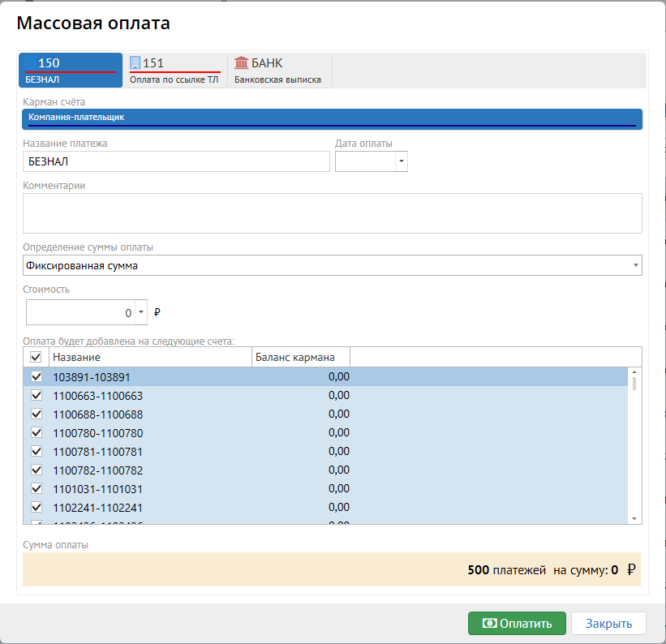This screenshot has height=644, width=666.
Task: Click the bank building icon on БАНК tab
Action: pyautogui.click(x=241, y=63)
